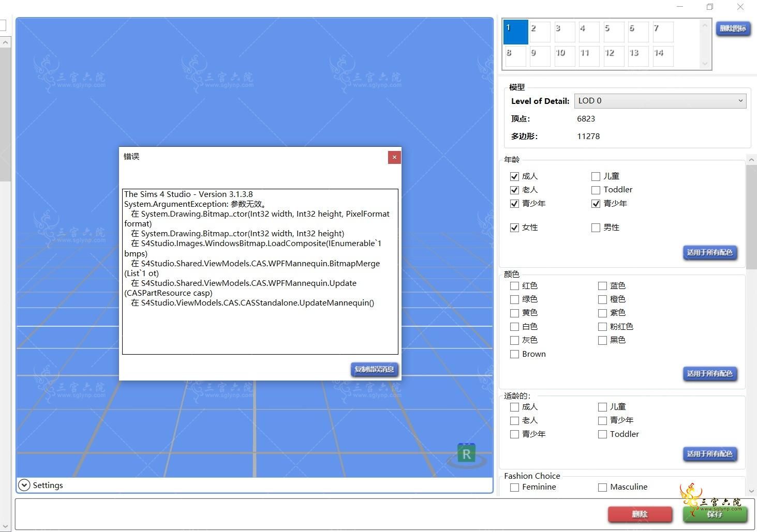This screenshot has height=532, width=757.
Task: Check 儿童 under 年龄
Action: [x=596, y=176]
